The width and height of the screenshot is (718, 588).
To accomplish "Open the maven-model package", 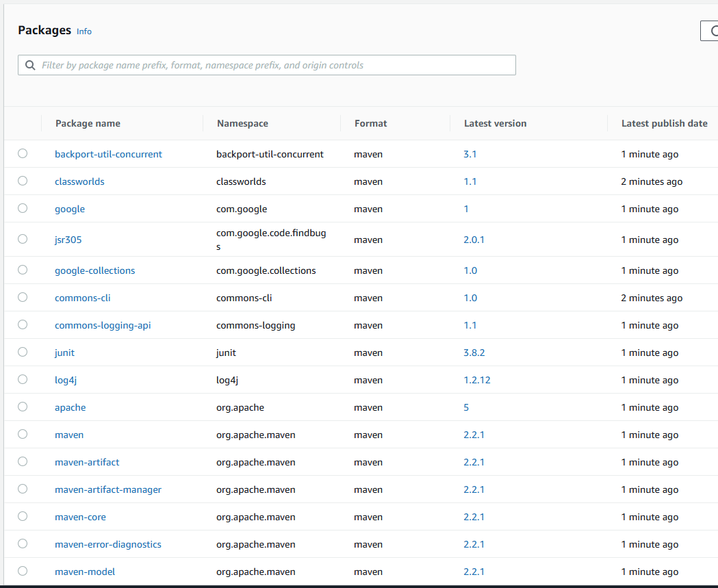I will tap(84, 571).
